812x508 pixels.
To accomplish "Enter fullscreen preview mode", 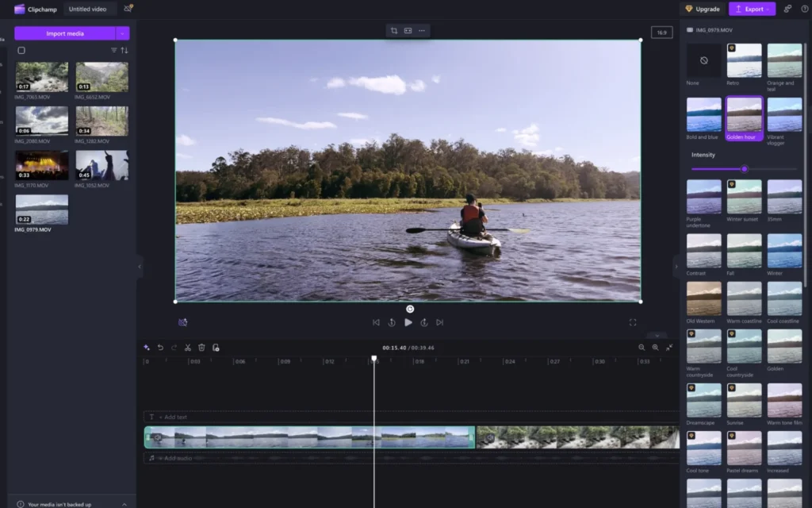I will coord(633,322).
